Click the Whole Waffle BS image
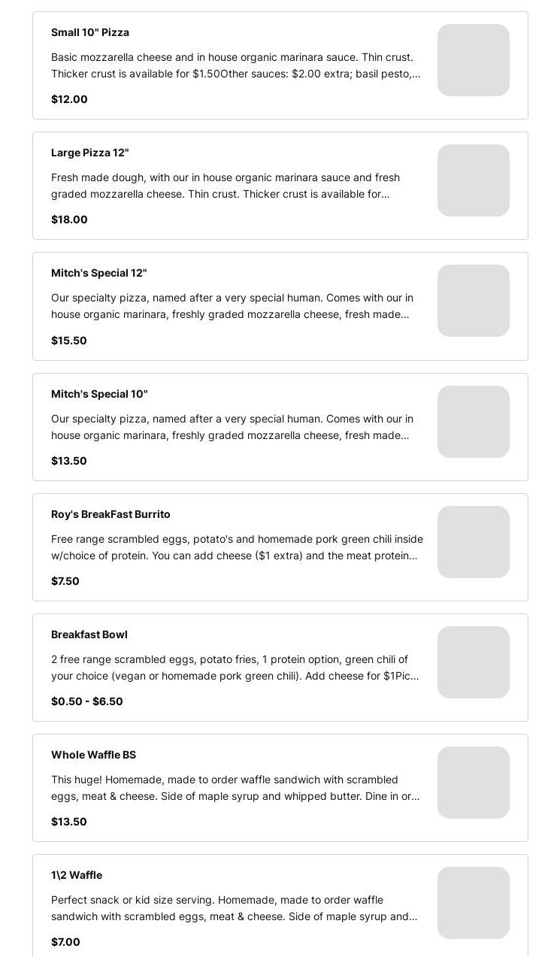This screenshot has width=560, height=957. [x=473, y=783]
